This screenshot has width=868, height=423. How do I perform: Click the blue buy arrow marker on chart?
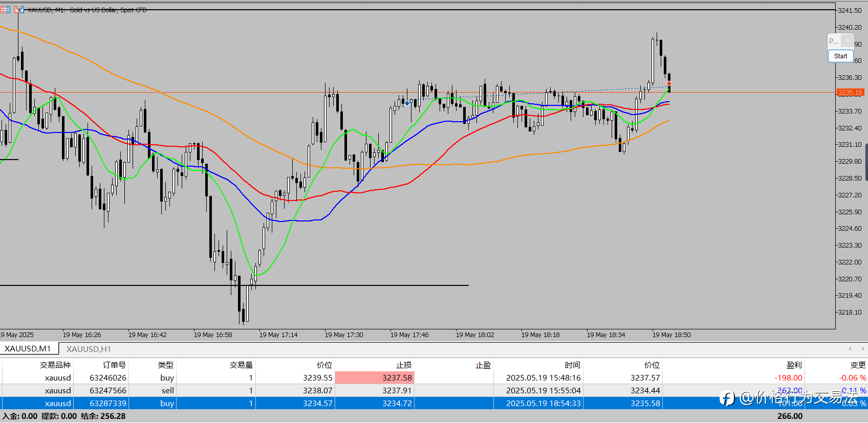tap(407, 103)
